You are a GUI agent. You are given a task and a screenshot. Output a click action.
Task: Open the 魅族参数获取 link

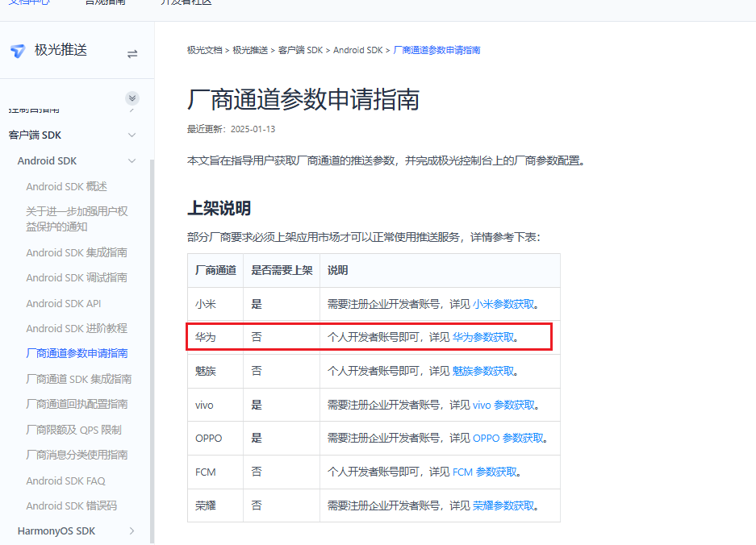pyautogui.click(x=483, y=371)
